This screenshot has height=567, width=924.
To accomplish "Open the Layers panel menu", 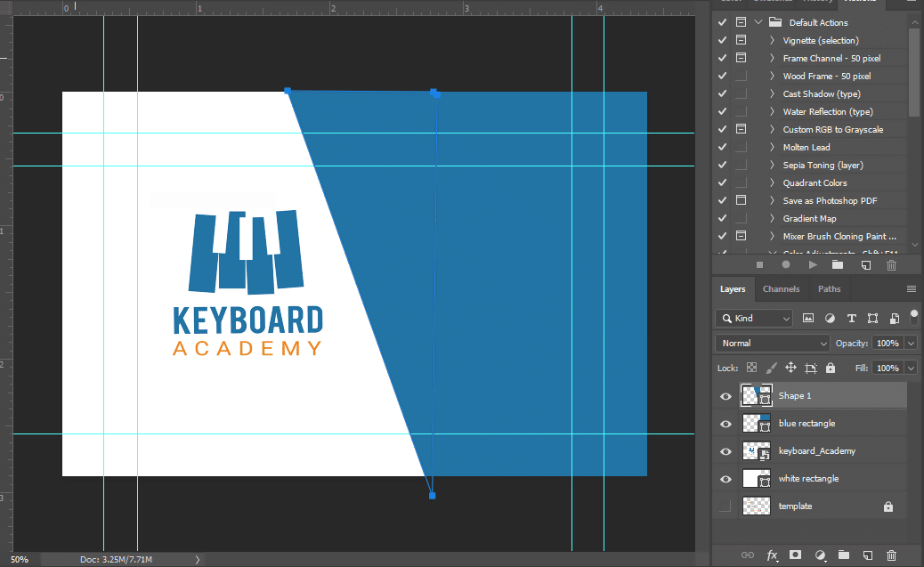I will [x=911, y=288].
